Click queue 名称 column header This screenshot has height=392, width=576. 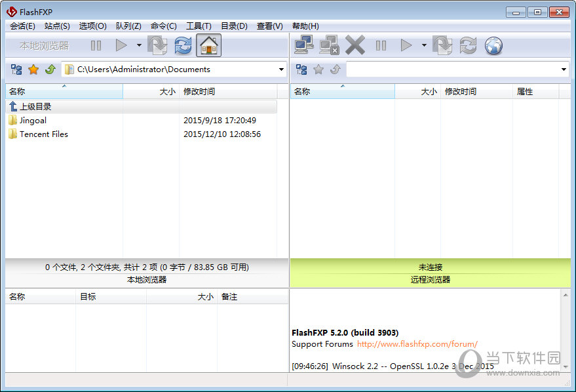[x=41, y=297]
